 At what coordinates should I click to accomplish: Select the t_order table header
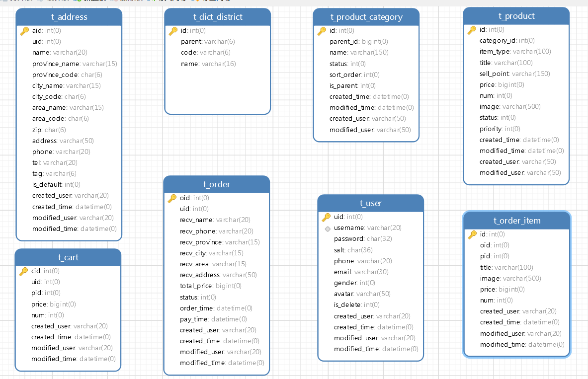pyautogui.click(x=217, y=184)
